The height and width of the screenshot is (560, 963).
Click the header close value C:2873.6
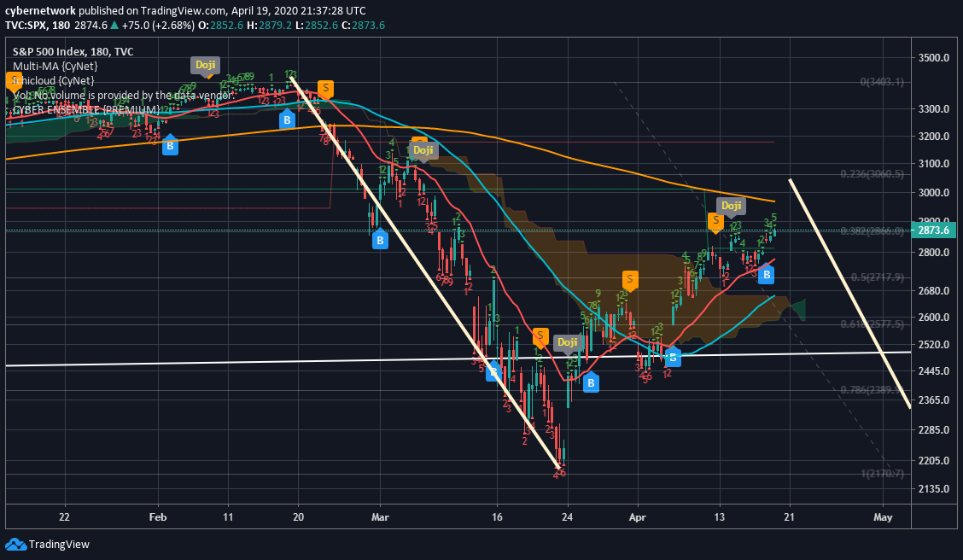(363, 25)
